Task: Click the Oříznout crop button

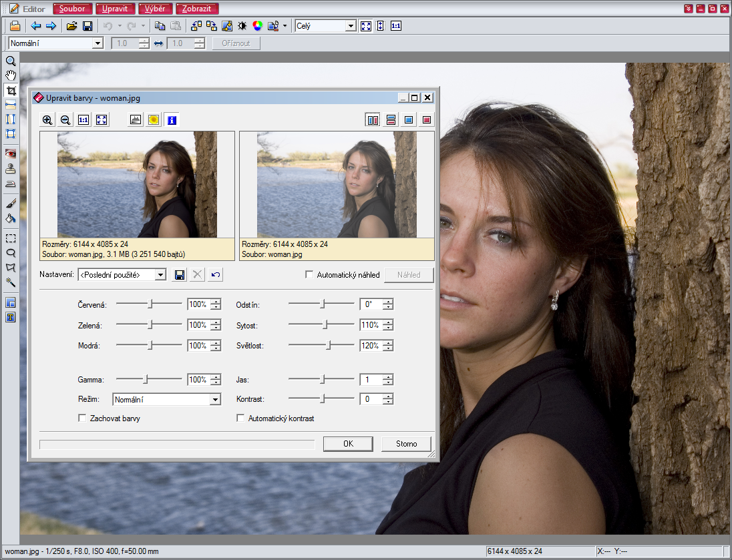Action: point(236,43)
